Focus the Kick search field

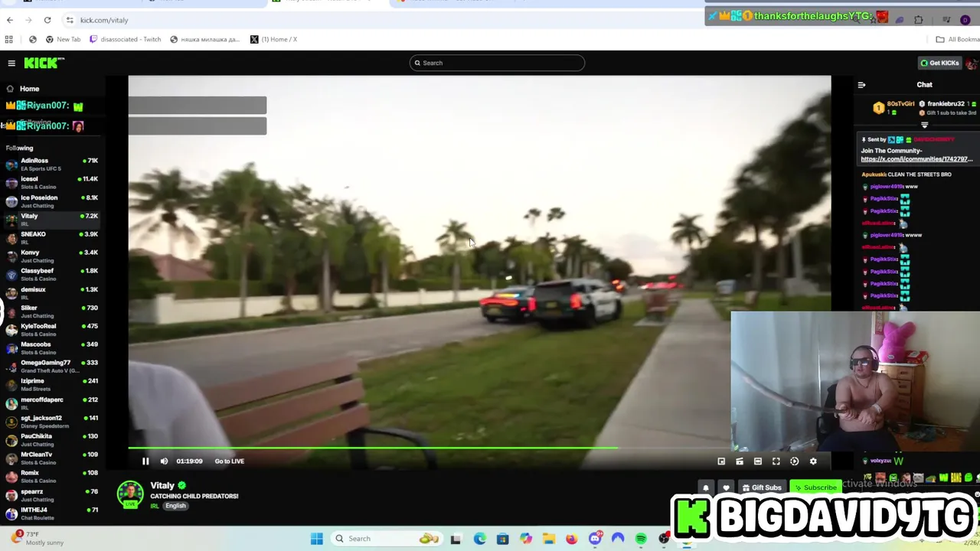[x=497, y=63]
